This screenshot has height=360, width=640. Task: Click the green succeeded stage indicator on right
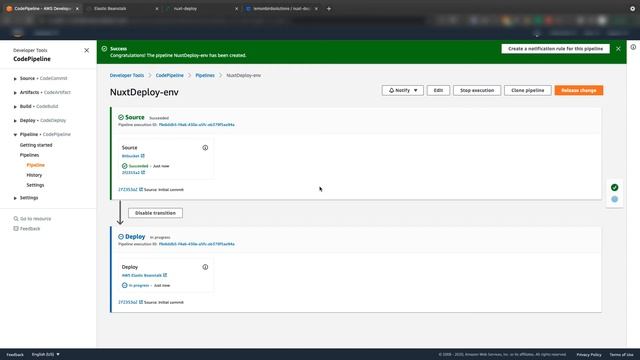pos(614,187)
